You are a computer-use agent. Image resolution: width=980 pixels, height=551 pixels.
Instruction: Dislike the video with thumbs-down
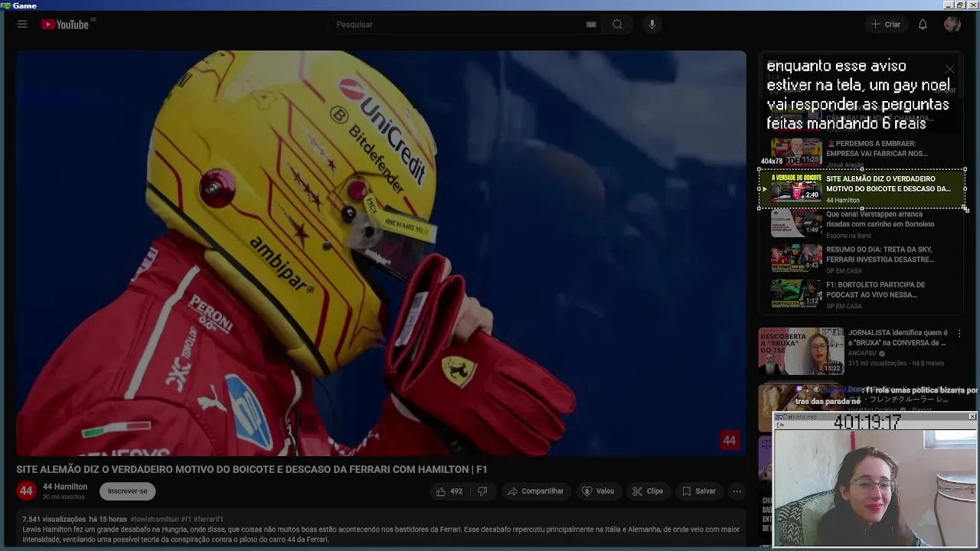482,491
